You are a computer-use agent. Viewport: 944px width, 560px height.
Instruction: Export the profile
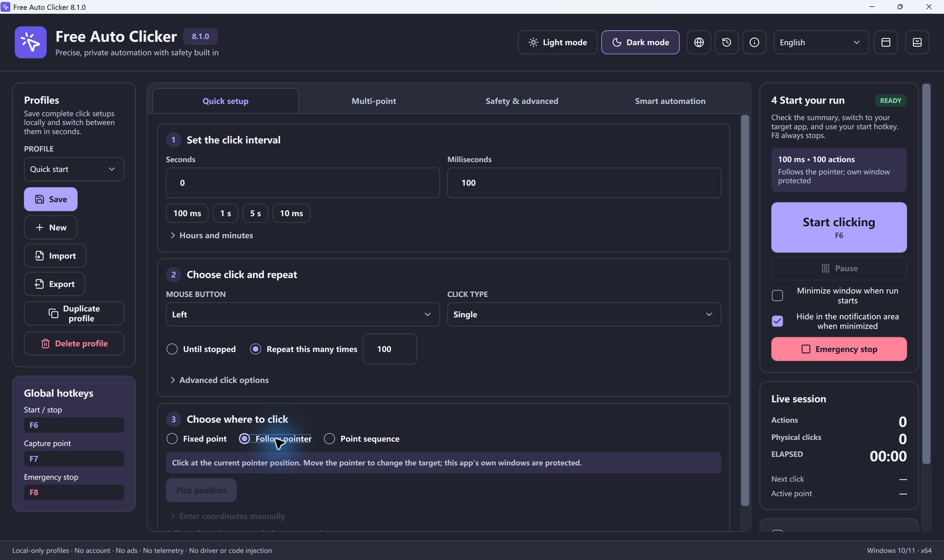pyautogui.click(x=55, y=284)
